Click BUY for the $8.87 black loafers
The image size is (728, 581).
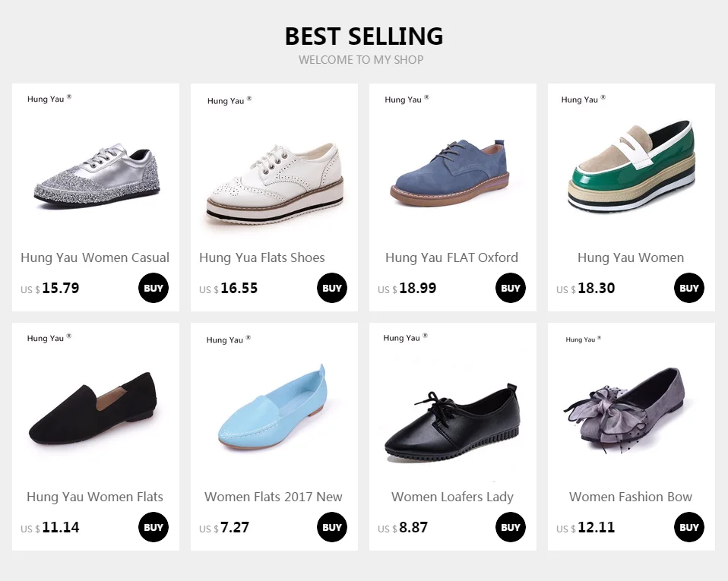[x=510, y=527]
